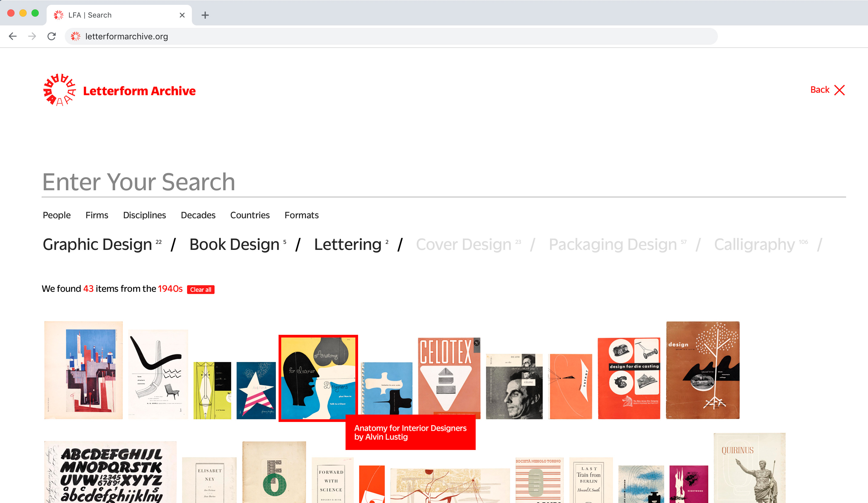Open the Countries filter
Image resolution: width=868 pixels, height=503 pixels.
pyautogui.click(x=250, y=215)
